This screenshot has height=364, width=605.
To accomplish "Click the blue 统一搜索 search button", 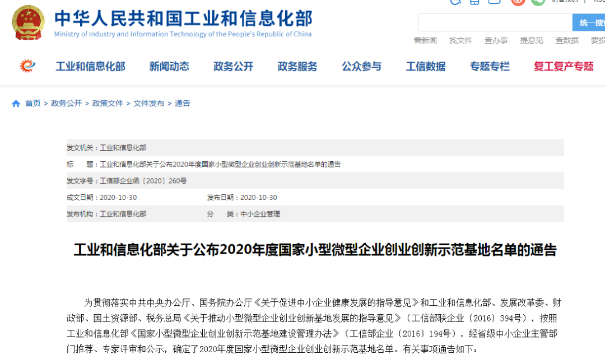I will click(589, 23).
